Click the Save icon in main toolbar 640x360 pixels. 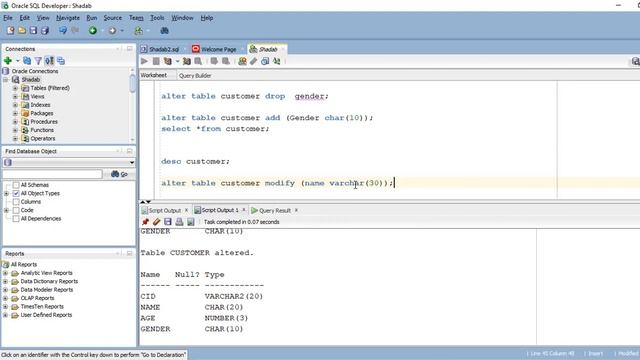(33, 31)
